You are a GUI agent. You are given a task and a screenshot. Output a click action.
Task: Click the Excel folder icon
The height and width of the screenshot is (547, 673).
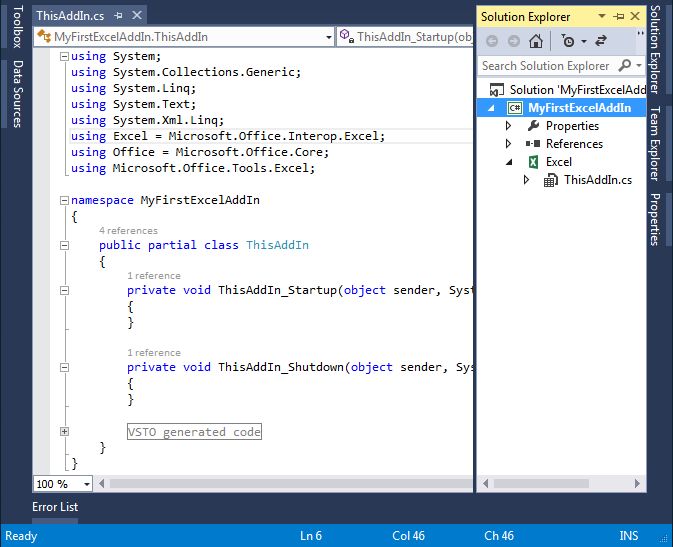pos(533,162)
